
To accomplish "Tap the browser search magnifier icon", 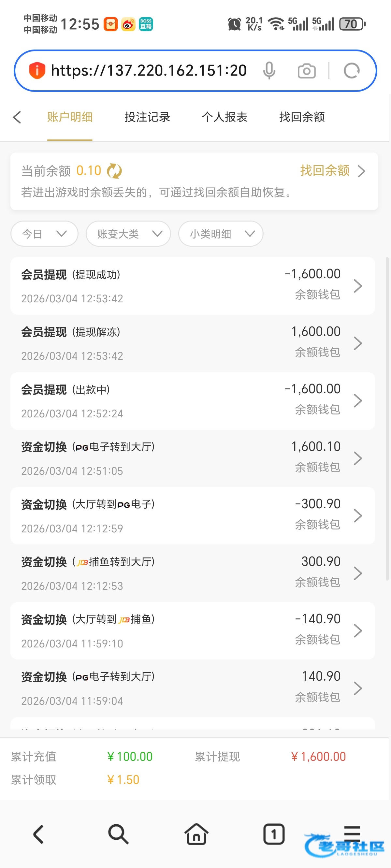I will [118, 834].
